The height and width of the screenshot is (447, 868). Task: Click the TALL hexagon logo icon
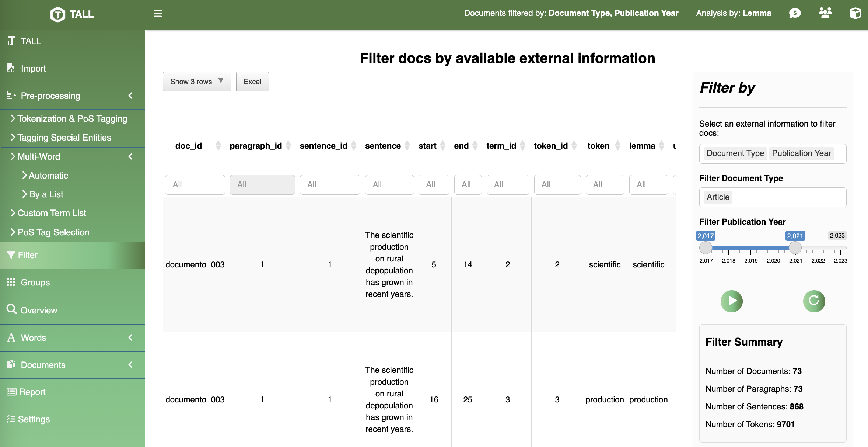pyautogui.click(x=57, y=14)
